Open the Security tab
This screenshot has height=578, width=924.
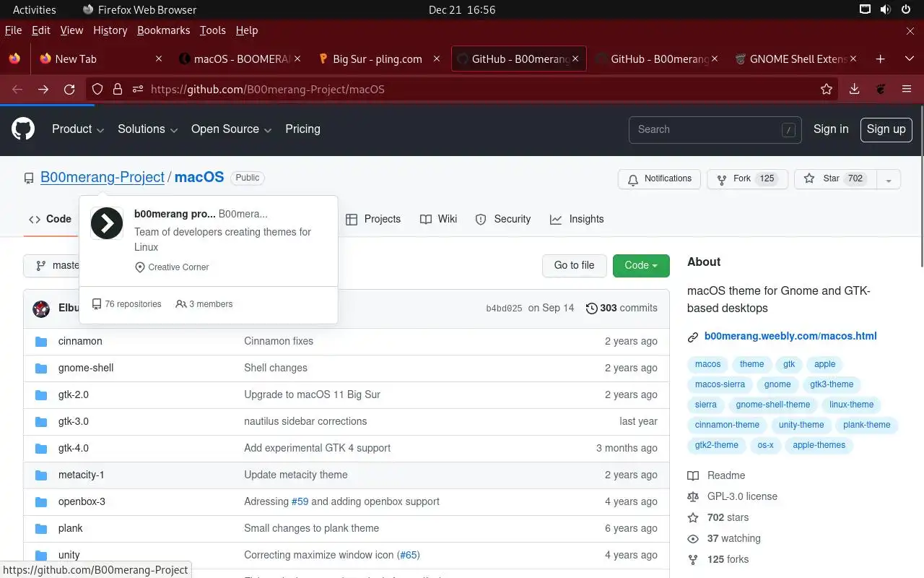503,219
